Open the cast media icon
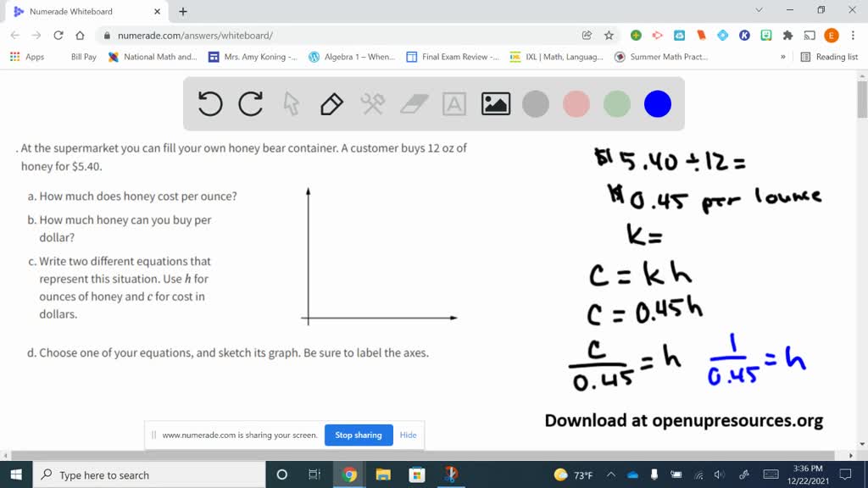Image resolution: width=868 pixels, height=488 pixels. (x=810, y=36)
